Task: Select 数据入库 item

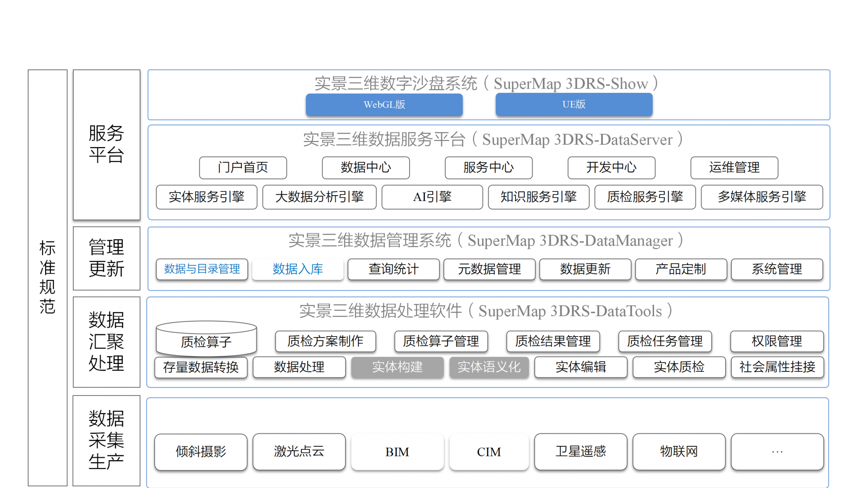Action: click(298, 269)
